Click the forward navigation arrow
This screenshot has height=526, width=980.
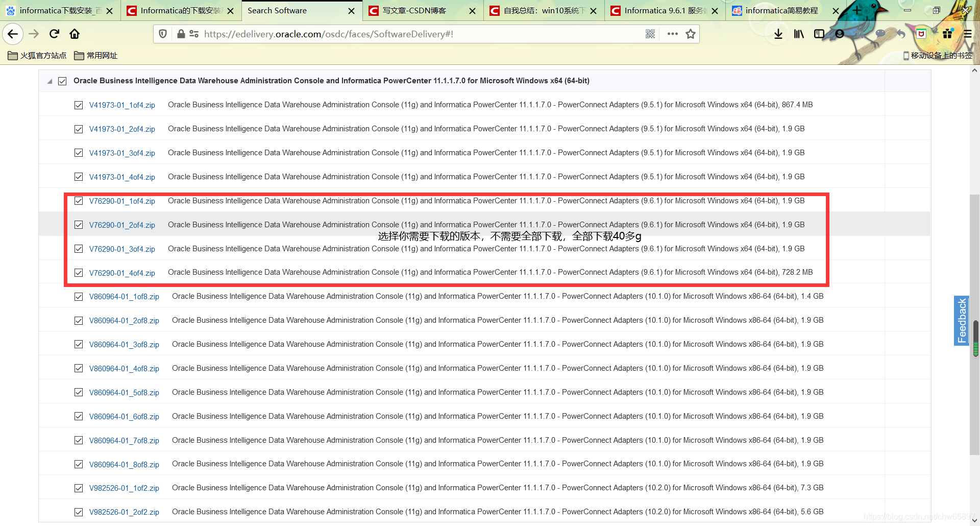click(34, 34)
